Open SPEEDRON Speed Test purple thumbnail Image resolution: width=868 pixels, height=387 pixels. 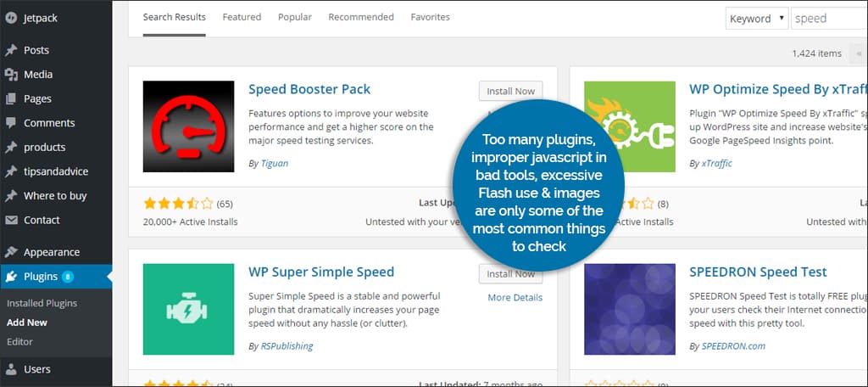click(630, 309)
